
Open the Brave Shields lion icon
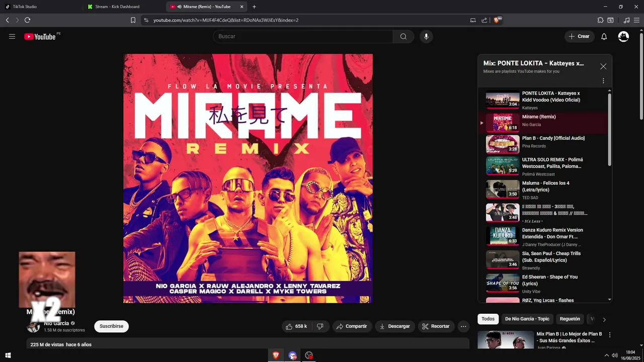tap(498, 20)
